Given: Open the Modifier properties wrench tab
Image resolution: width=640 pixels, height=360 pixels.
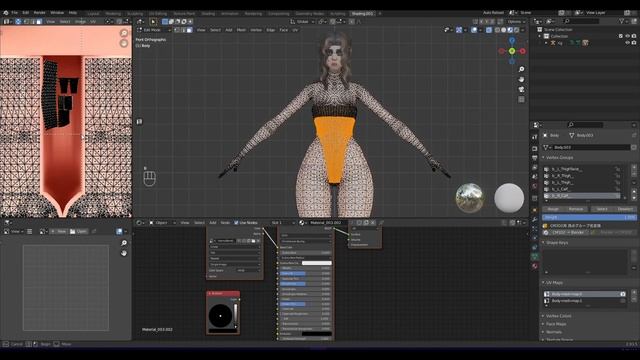Looking at the screenshot, I should tap(535, 220).
